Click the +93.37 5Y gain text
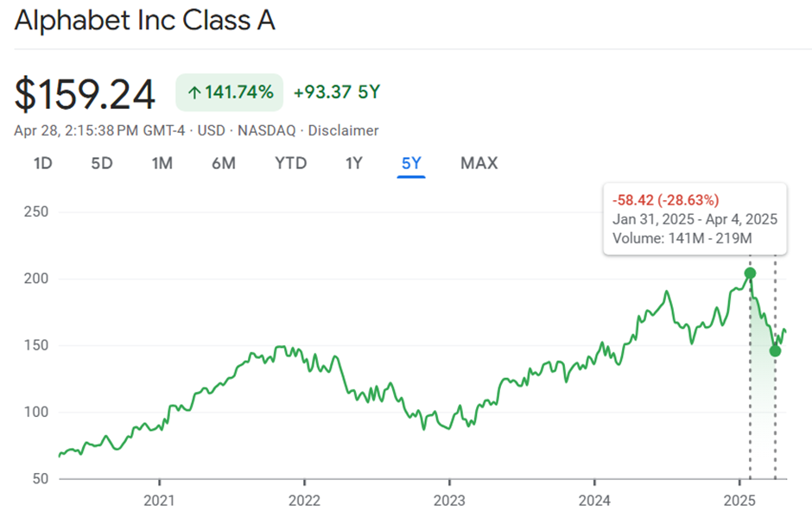This screenshot has width=812, height=517. pyautogui.click(x=337, y=92)
